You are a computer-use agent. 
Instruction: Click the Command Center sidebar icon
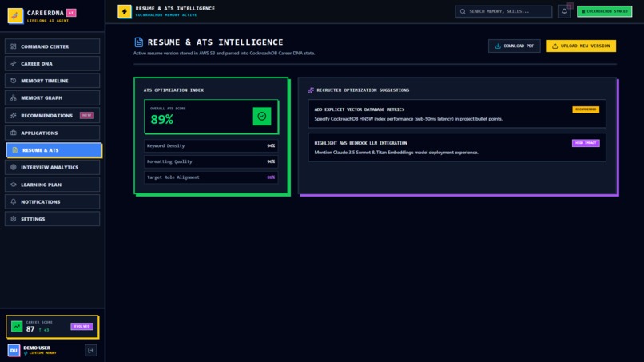pos(14,46)
